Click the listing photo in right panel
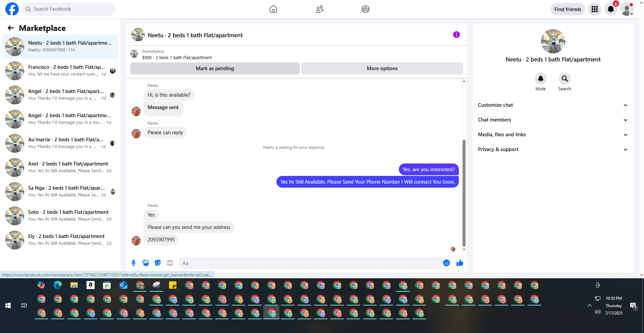644x333 pixels. click(553, 41)
